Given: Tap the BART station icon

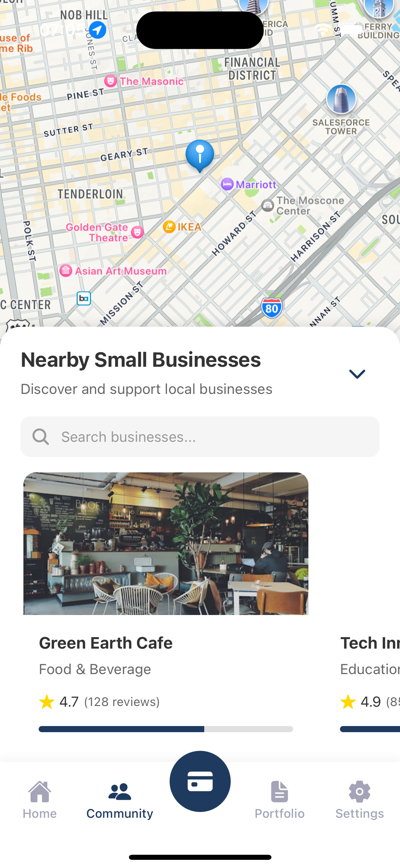Looking at the screenshot, I should click(84, 299).
